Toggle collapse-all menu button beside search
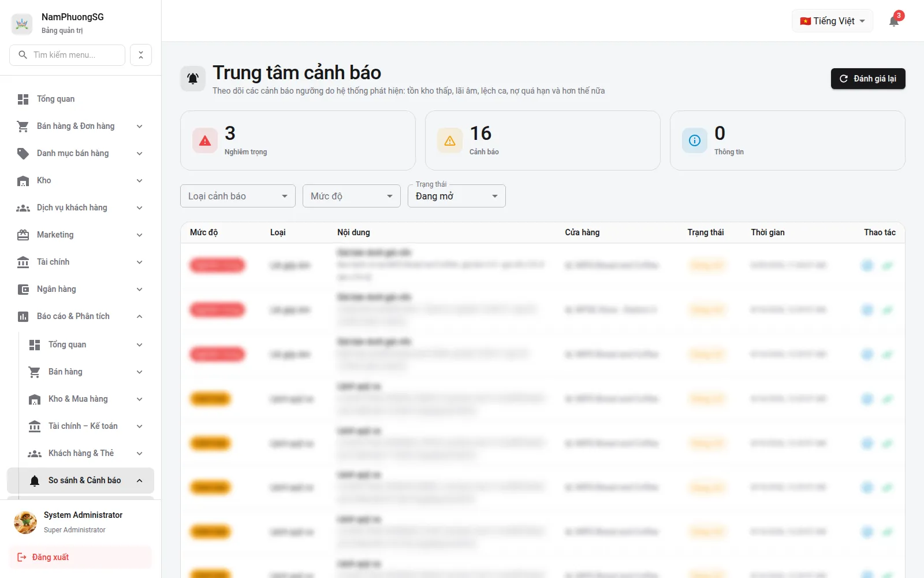924x578 pixels. click(x=141, y=55)
